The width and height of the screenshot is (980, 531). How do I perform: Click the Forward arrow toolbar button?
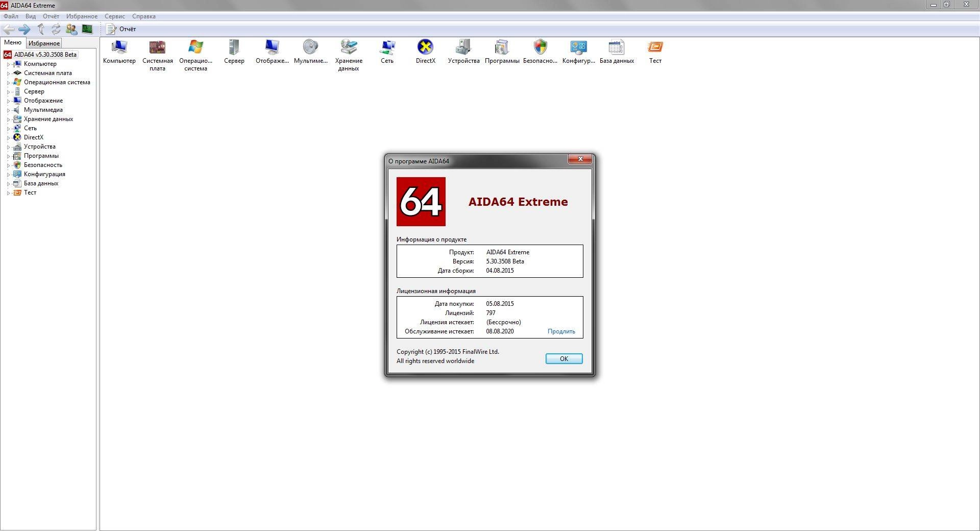click(x=24, y=29)
